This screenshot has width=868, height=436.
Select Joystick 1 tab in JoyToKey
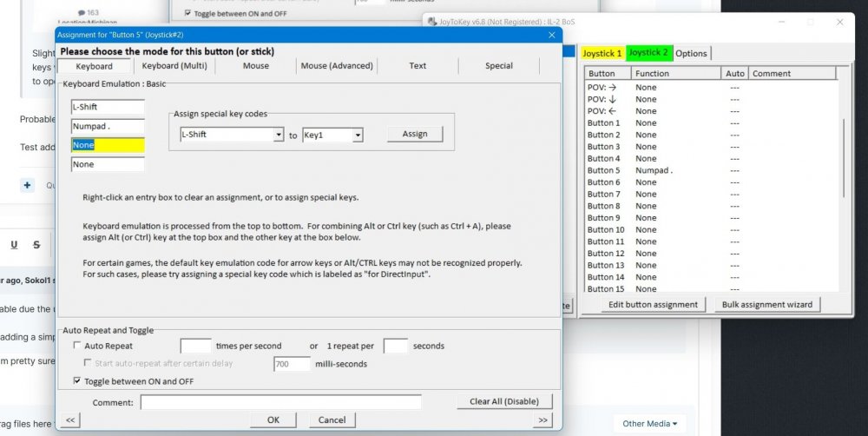pos(602,53)
